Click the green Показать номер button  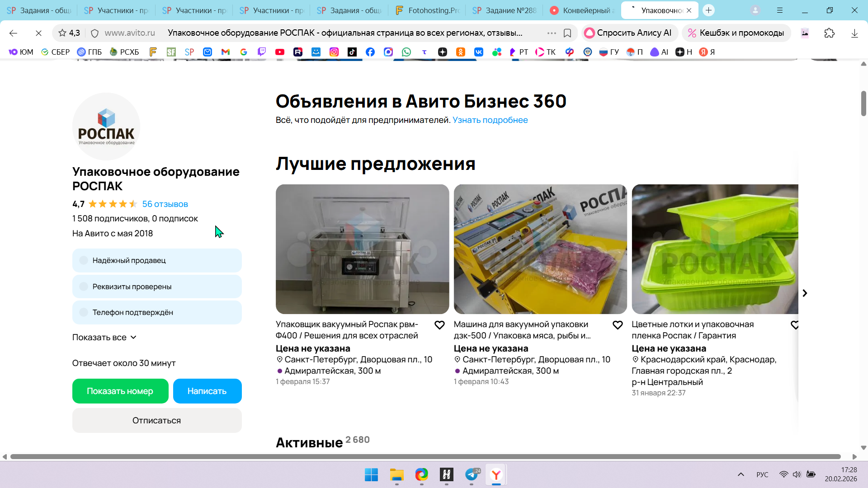tap(120, 391)
